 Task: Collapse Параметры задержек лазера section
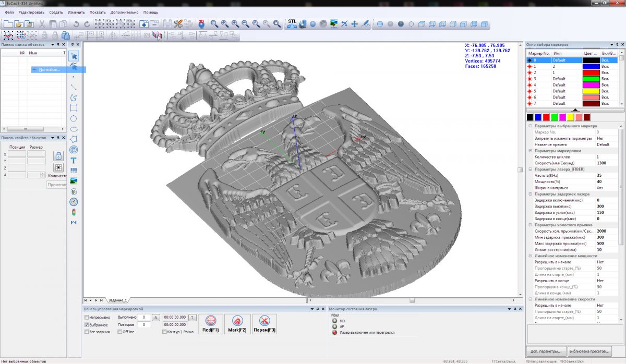[x=531, y=194]
